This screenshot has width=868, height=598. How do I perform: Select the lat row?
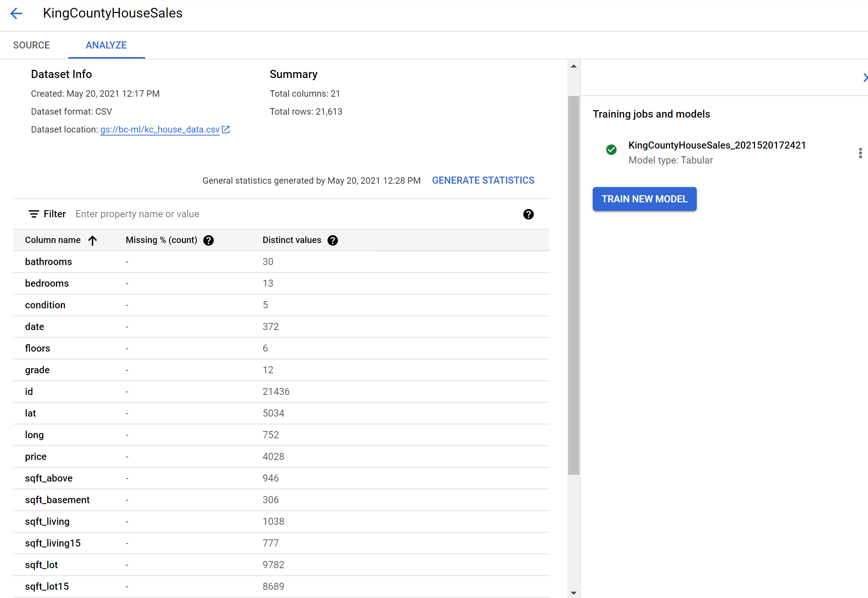281,414
